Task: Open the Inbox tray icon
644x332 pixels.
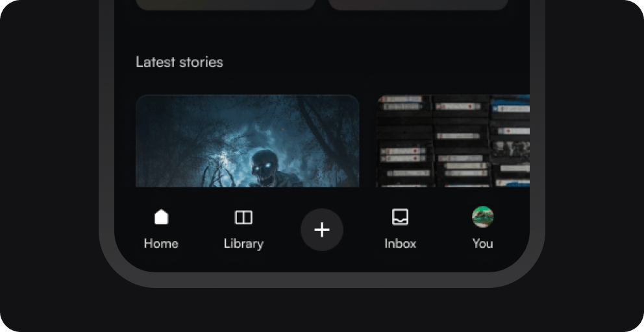Action: tap(400, 217)
